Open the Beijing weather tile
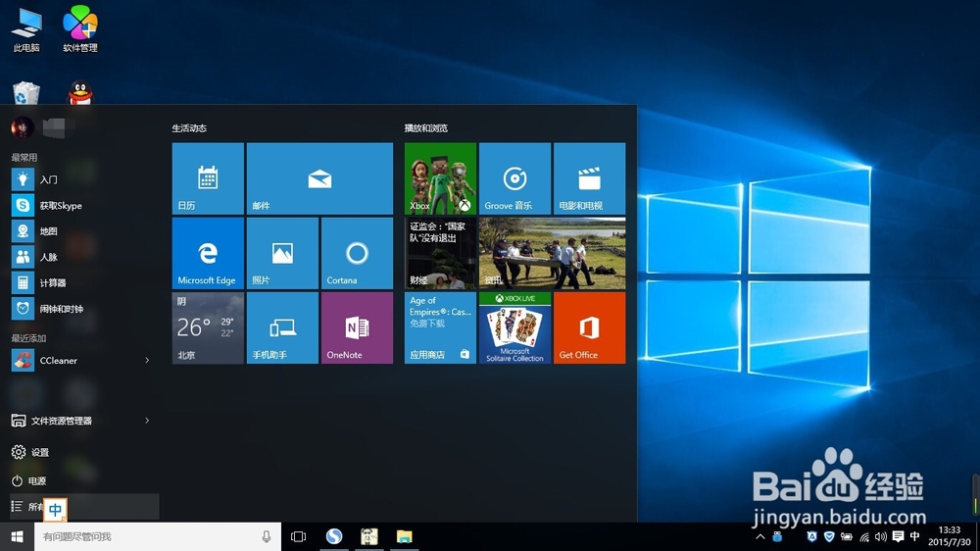This screenshot has height=551, width=980. click(x=208, y=327)
